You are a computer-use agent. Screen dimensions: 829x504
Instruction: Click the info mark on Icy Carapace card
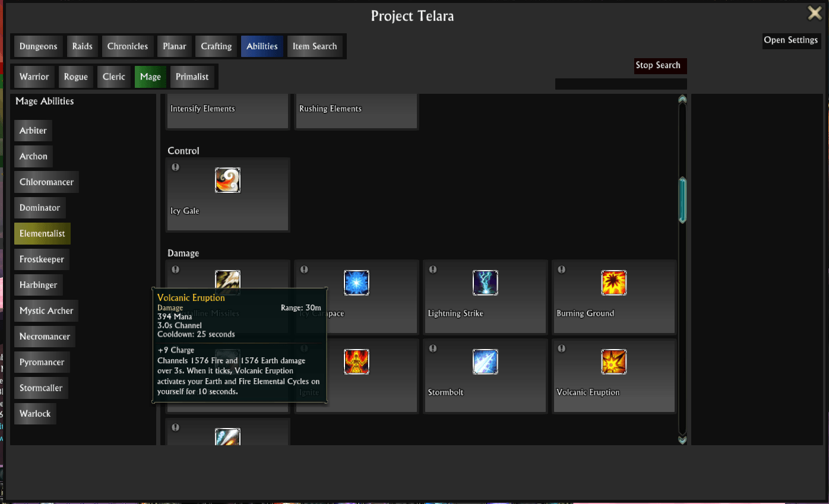tap(304, 270)
